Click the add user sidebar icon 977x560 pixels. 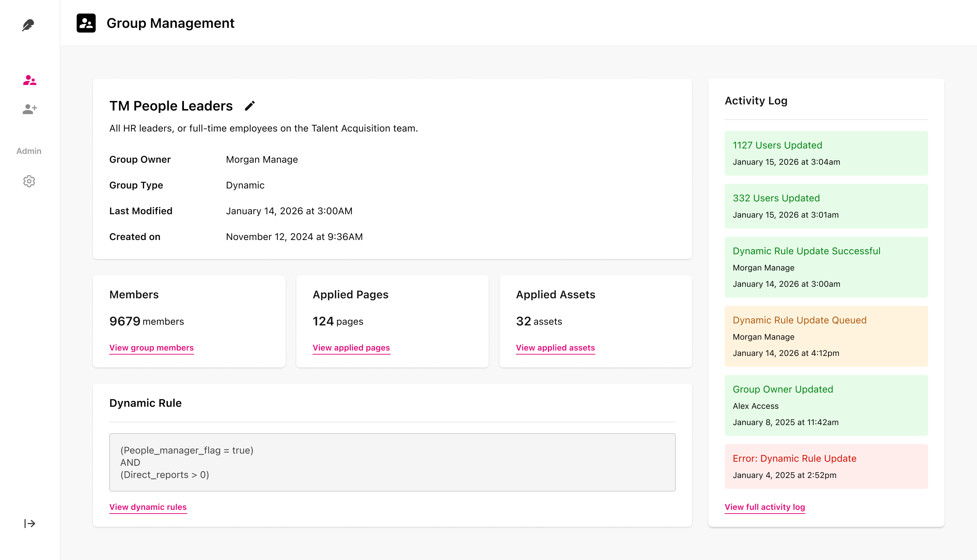pyautogui.click(x=30, y=109)
